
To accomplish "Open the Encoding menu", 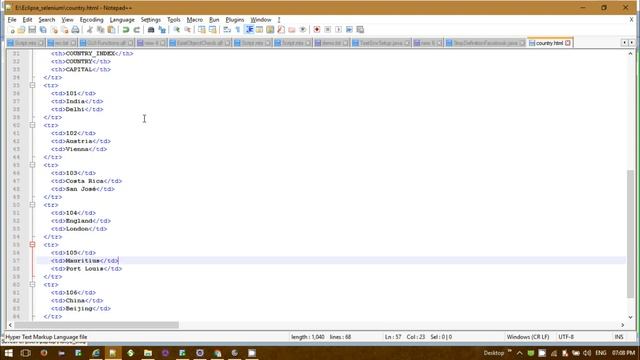I will click(x=91, y=20).
